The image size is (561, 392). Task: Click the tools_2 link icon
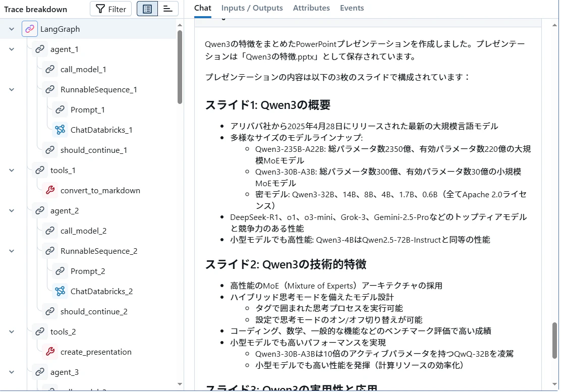[x=40, y=331]
